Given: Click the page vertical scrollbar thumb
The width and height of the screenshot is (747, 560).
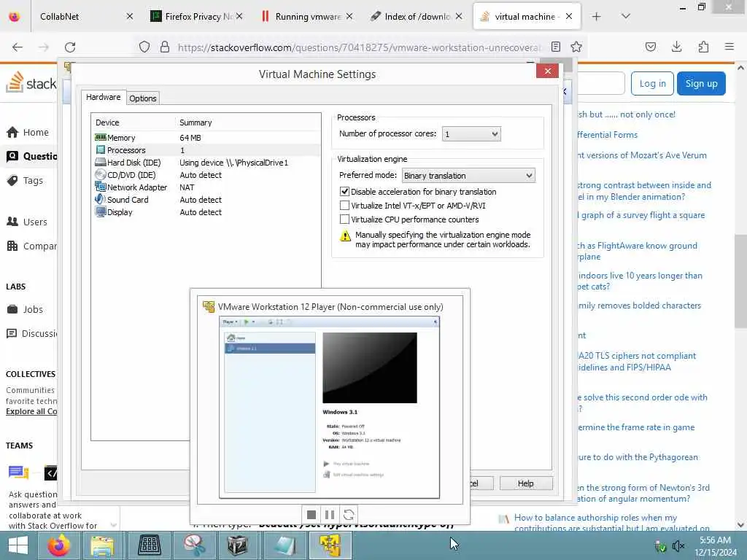Looking at the screenshot, I should [740, 281].
